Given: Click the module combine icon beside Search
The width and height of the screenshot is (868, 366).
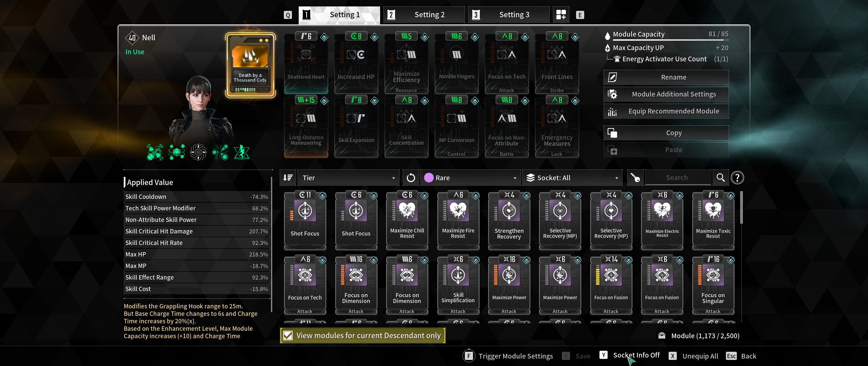Looking at the screenshot, I should pyautogui.click(x=635, y=178).
